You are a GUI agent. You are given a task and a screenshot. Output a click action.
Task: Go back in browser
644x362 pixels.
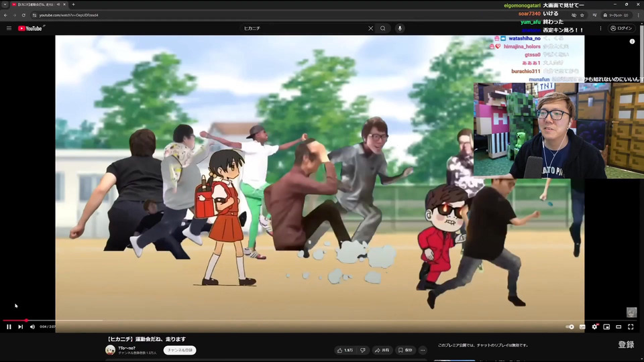click(5, 15)
